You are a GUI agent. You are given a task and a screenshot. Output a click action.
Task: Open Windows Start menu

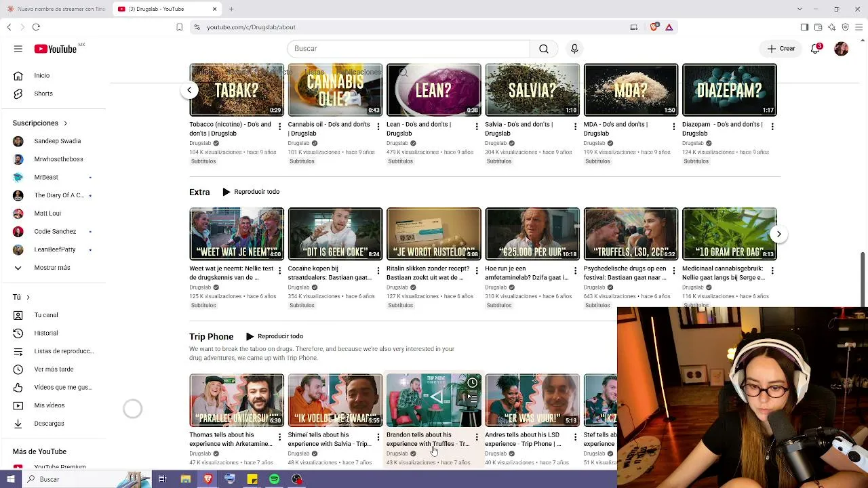coord(11,479)
